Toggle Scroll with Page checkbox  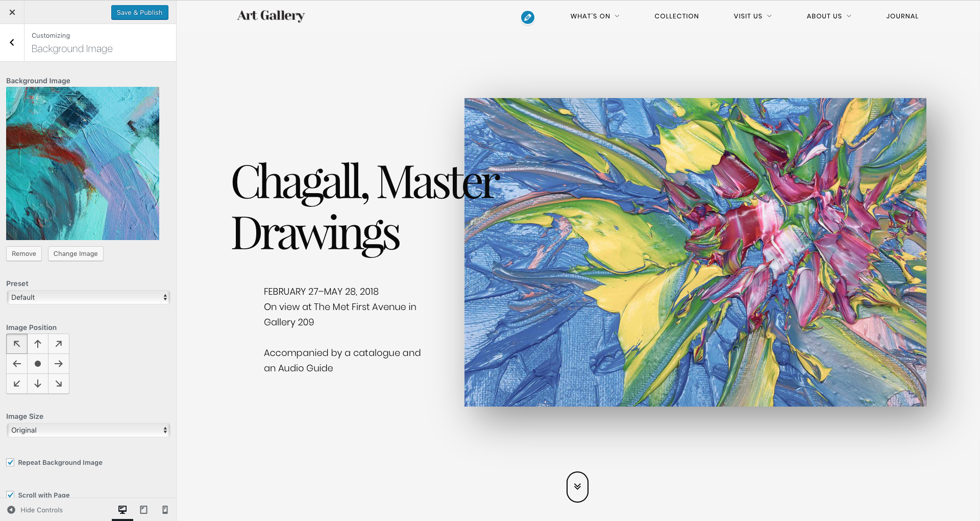[x=10, y=495]
